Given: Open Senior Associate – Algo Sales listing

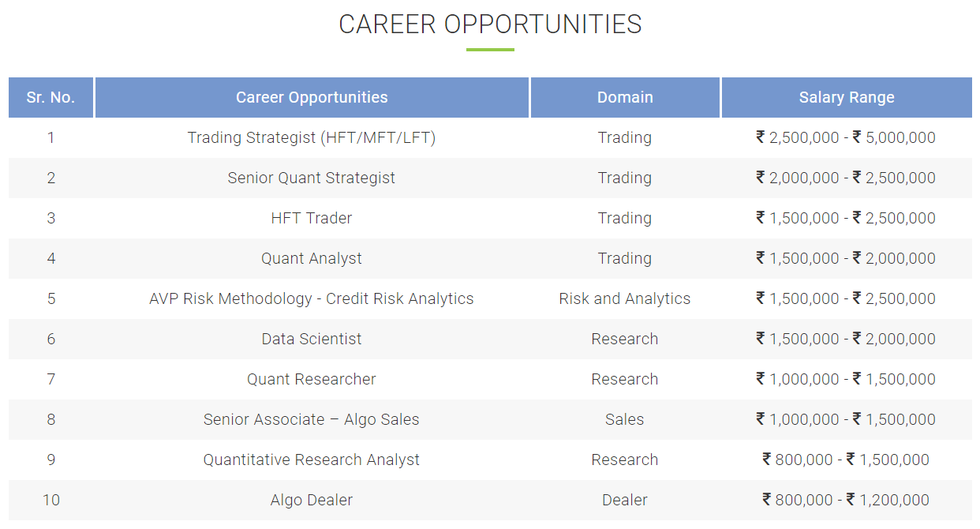Looking at the screenshot, I should [x=312, y=419].
